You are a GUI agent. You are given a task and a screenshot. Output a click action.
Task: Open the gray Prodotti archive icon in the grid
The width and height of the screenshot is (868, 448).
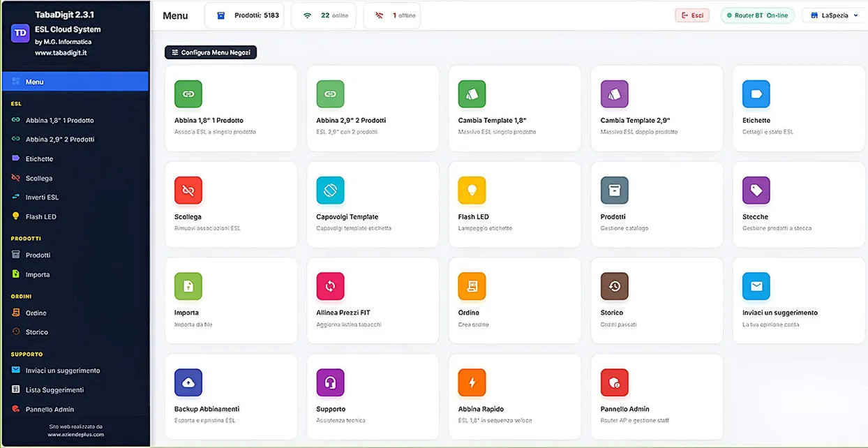pyautogui.click(x=615, y=190)
